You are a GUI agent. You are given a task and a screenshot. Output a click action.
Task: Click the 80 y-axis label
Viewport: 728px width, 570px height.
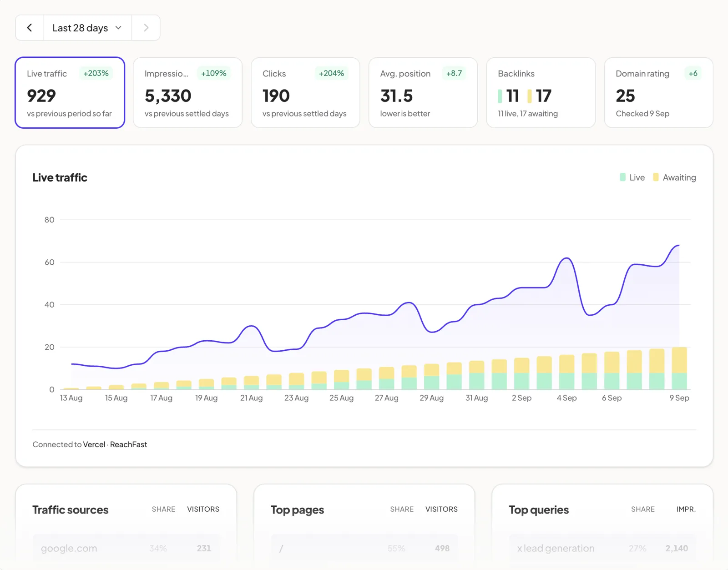(49, 220)
